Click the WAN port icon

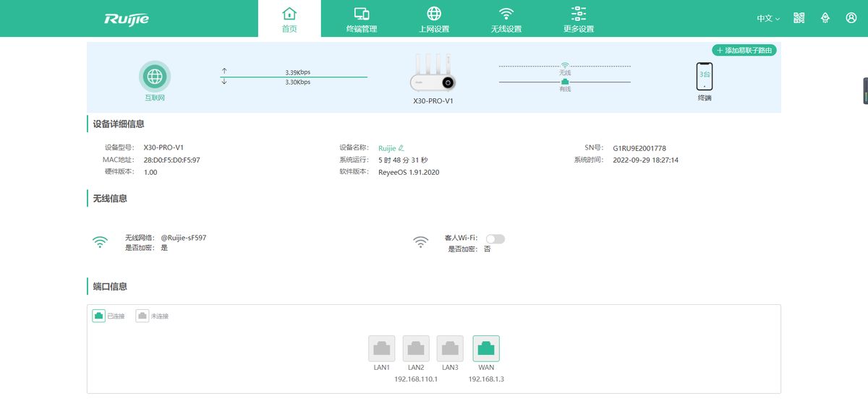point(486,349)
